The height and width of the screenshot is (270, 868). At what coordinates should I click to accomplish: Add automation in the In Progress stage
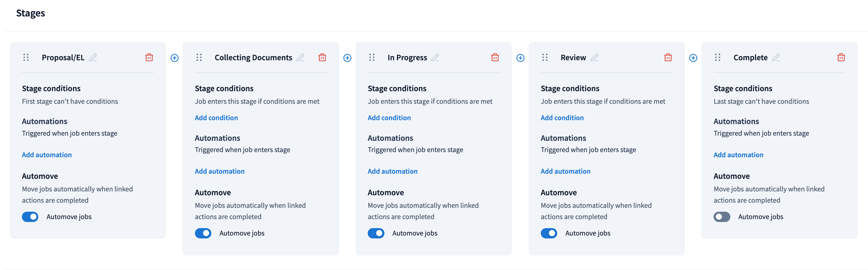[392, 171]
